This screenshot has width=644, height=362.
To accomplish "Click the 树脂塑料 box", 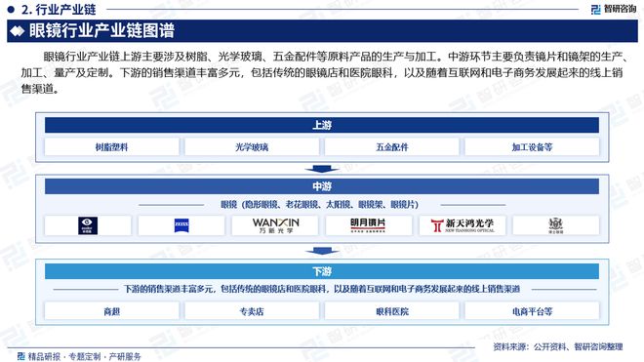I will pyautogui.click(x=111, y=147).
